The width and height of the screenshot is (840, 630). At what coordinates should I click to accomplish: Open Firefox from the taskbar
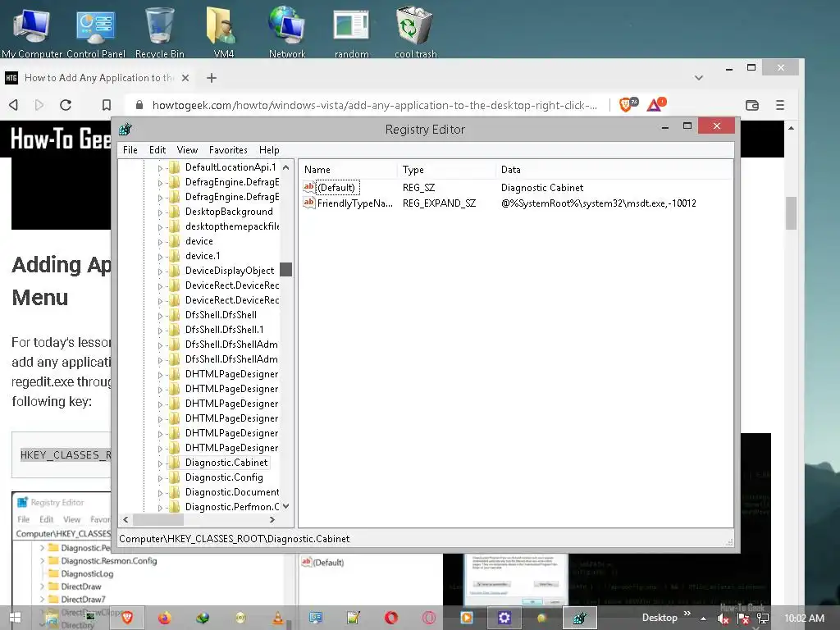pyautogui.click(x=164, y=618)
